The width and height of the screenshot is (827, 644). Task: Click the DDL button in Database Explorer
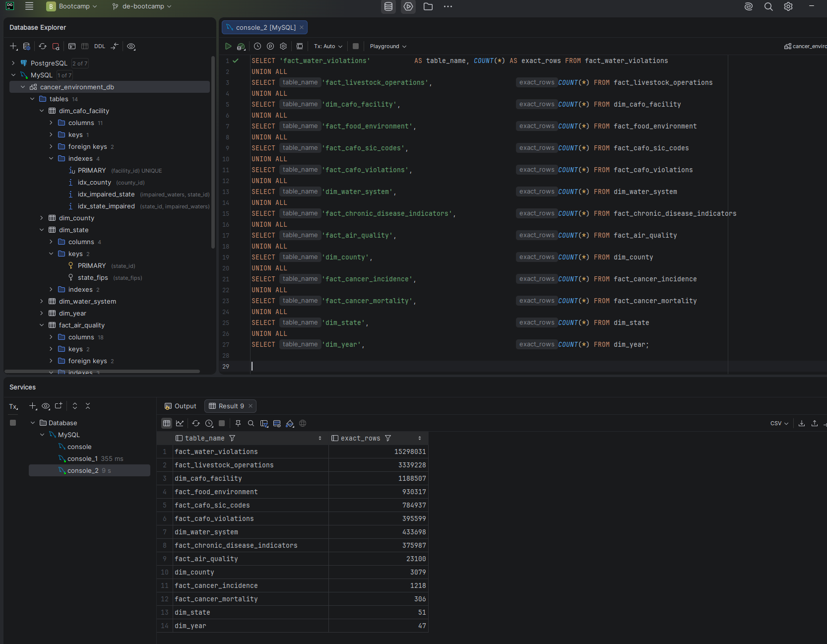(x=100, y=46)
